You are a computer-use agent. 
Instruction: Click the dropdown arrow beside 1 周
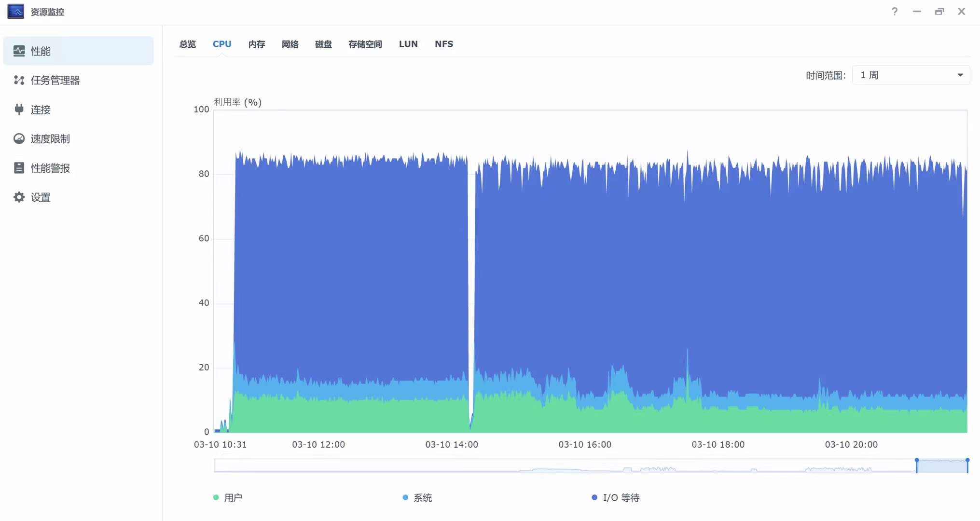point(960,75)
